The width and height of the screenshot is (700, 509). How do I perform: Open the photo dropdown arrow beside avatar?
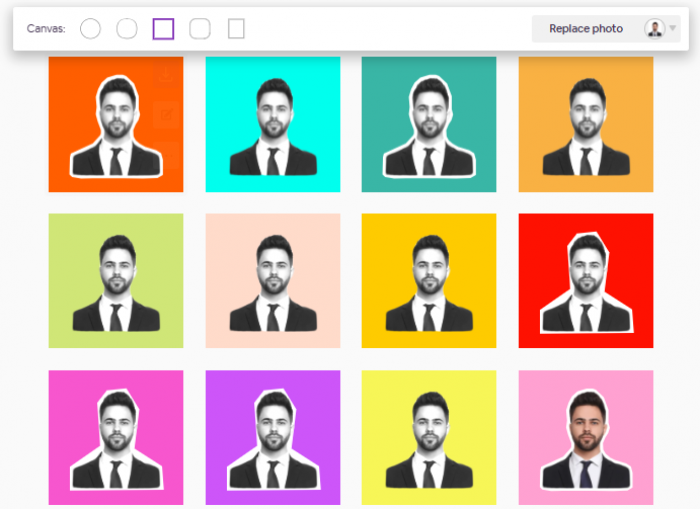672,29
